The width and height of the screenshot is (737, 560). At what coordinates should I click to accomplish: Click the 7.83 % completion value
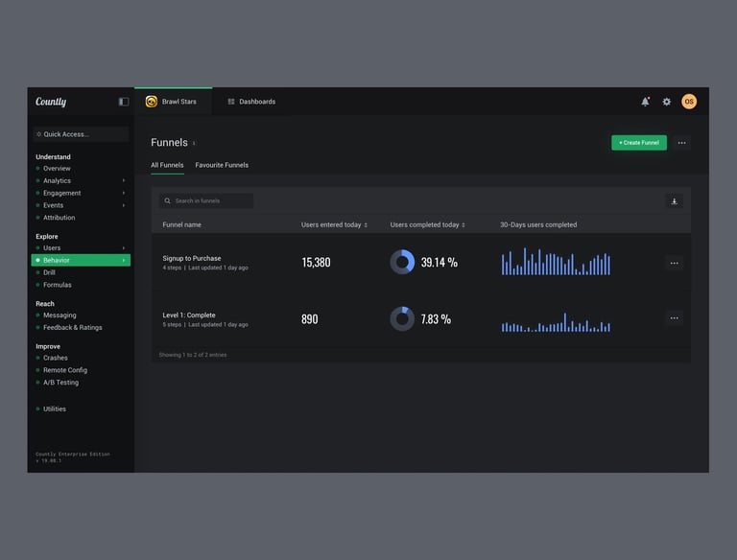pyautogui.click(x=436, y=319)
